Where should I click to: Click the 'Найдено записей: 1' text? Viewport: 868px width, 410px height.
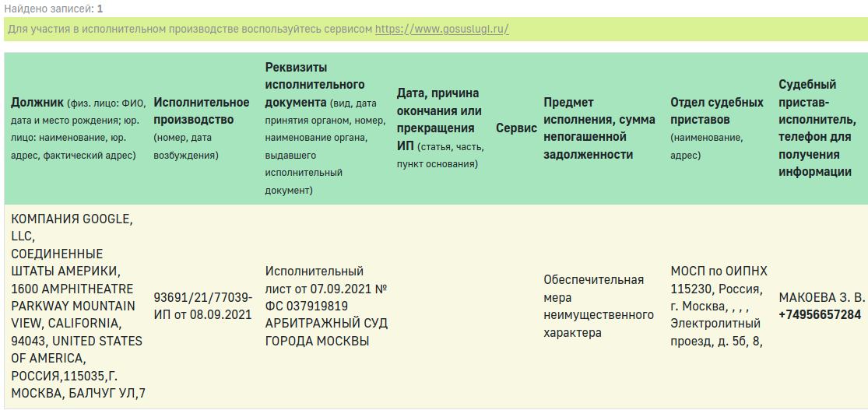pyautogui.click(x=53, y=9)
